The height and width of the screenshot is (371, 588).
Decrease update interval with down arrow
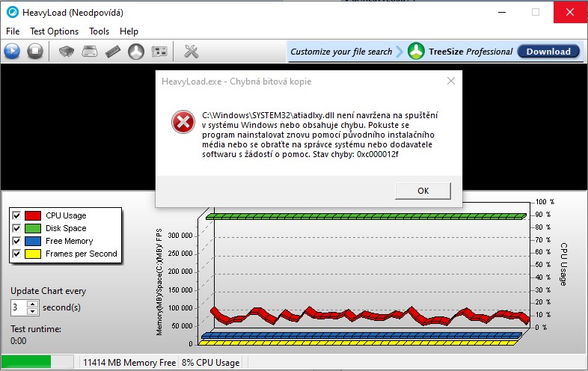pyautogui.click(x=33, y=311)
